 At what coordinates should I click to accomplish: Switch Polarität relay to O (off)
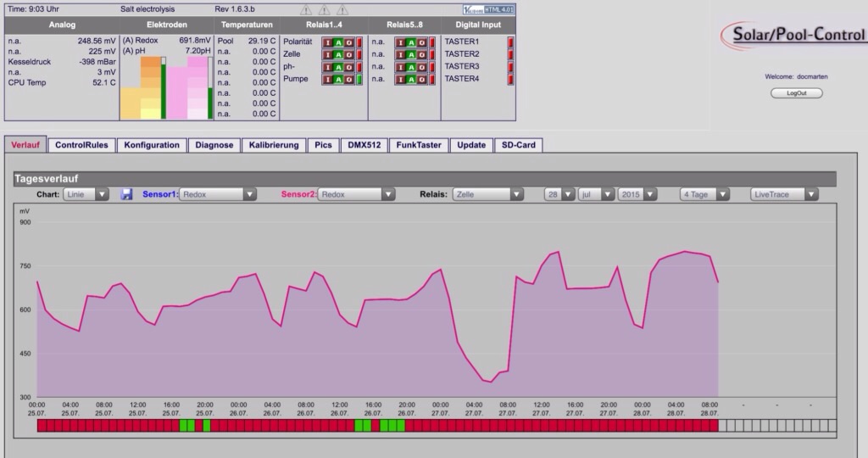[348, 42]
